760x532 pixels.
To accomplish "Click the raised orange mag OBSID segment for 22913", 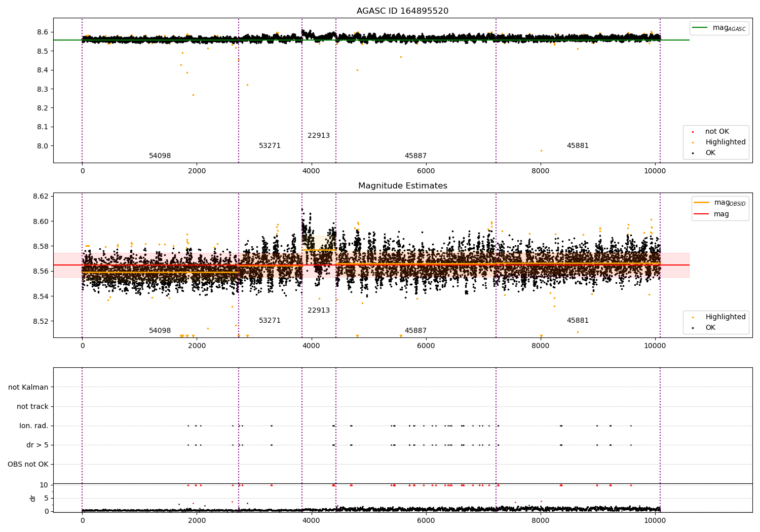I will 319,250.
